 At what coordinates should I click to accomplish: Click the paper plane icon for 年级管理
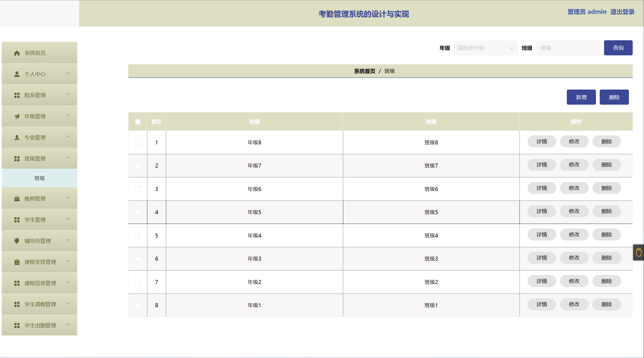[17, 116]
